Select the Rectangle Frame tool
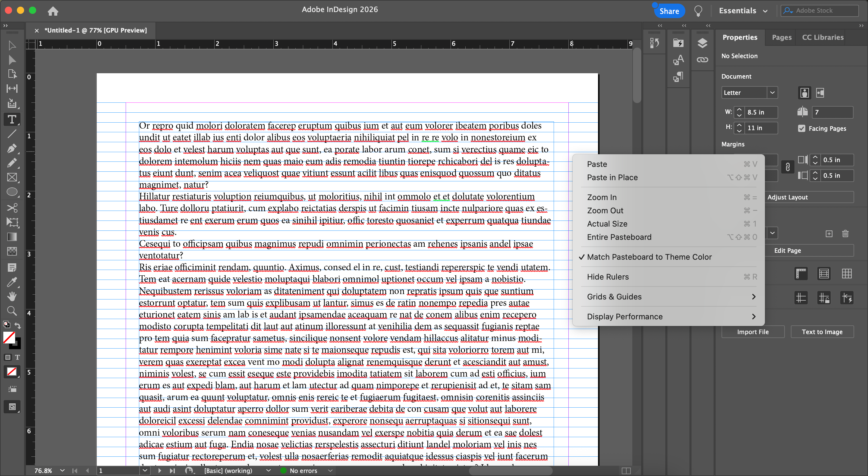 [12, 177]
